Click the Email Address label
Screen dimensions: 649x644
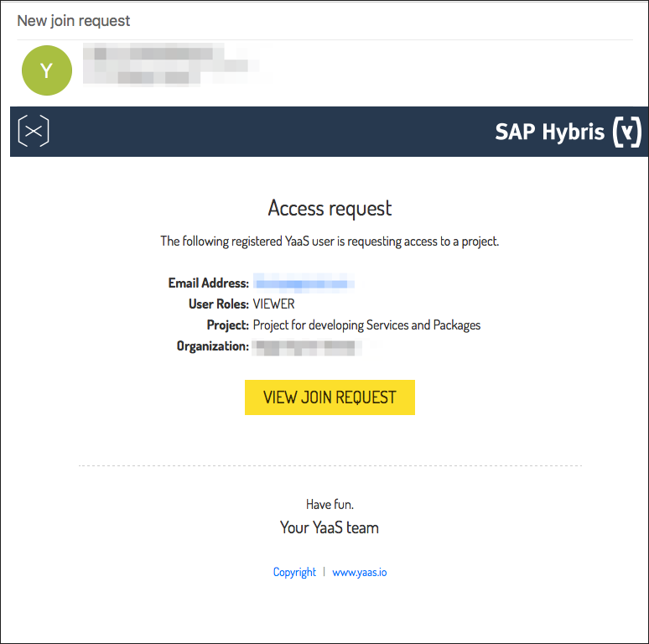pyautogui.click(x=208, y=283)
